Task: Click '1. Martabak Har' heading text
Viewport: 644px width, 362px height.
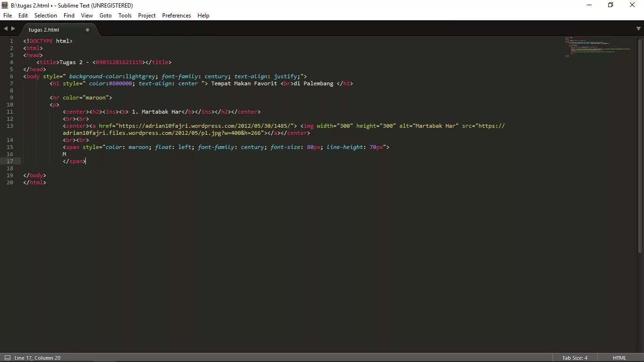Action: point(157,112)
